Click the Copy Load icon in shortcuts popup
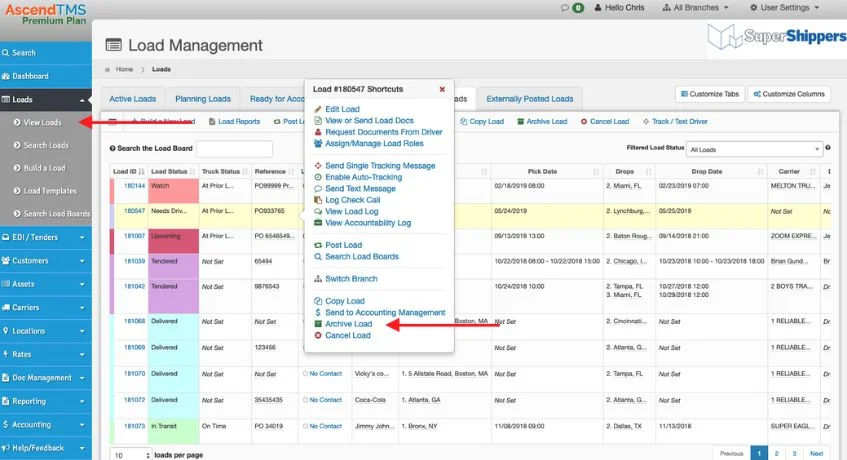Image resolution: width=847 pixels, height=460 pixels. (x=318, y=301)
